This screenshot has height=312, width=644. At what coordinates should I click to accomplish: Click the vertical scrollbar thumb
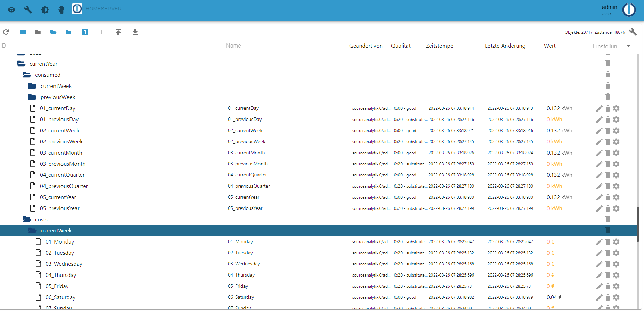(x=638, y=224)
